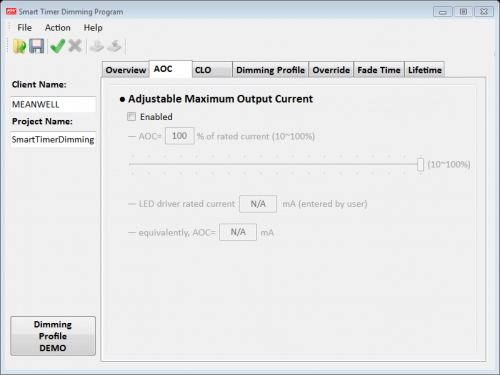
Task: Show the Fade Time tab
Action: click(x=379, y=70)
